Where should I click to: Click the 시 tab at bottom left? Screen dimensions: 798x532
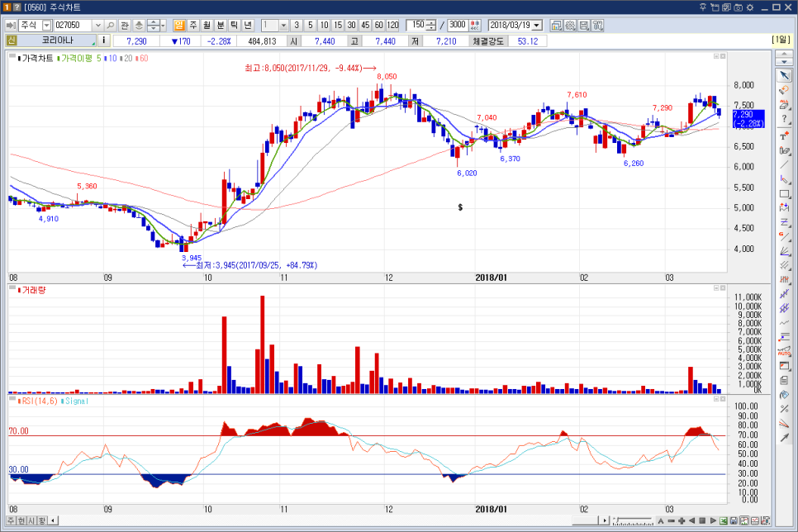[x=31, y=520]
